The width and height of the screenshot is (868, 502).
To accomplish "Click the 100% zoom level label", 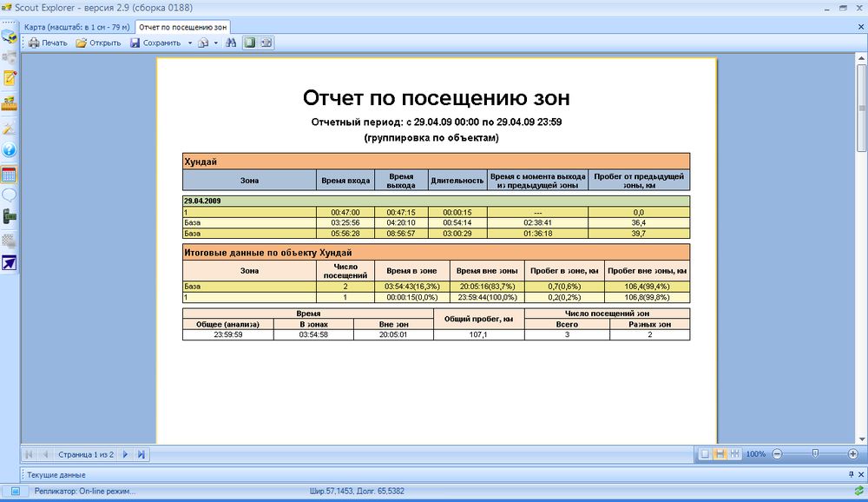I will [756, 453].
